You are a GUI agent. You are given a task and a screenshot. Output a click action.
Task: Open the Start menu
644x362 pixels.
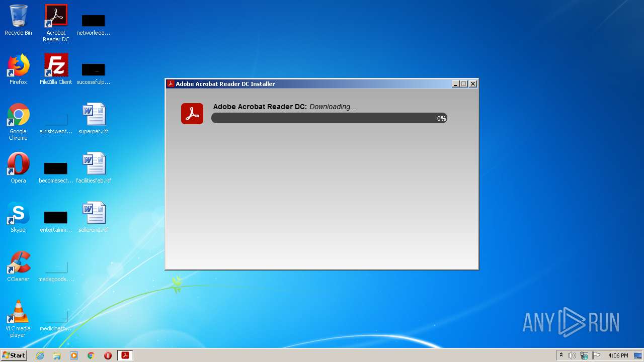tap(14, 355)
